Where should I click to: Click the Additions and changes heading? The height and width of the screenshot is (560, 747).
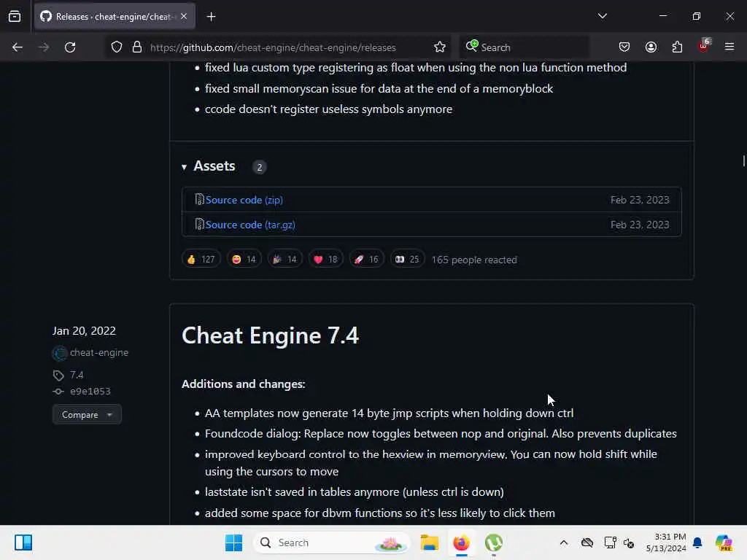244,384
